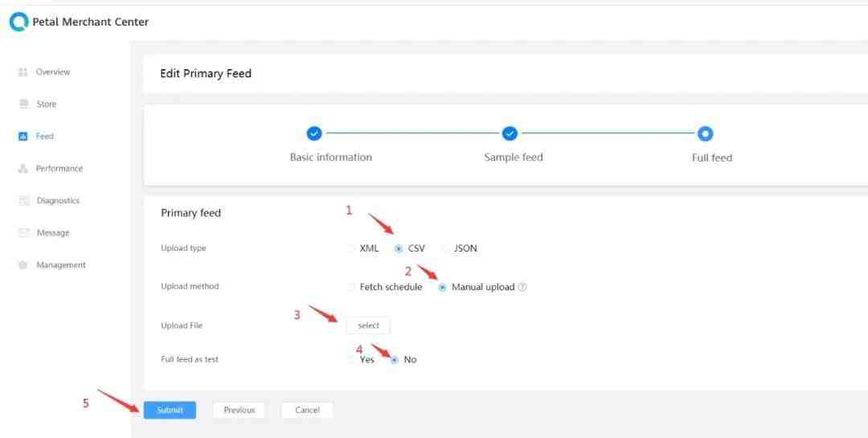Go to the Basic information step

point(314,133)
